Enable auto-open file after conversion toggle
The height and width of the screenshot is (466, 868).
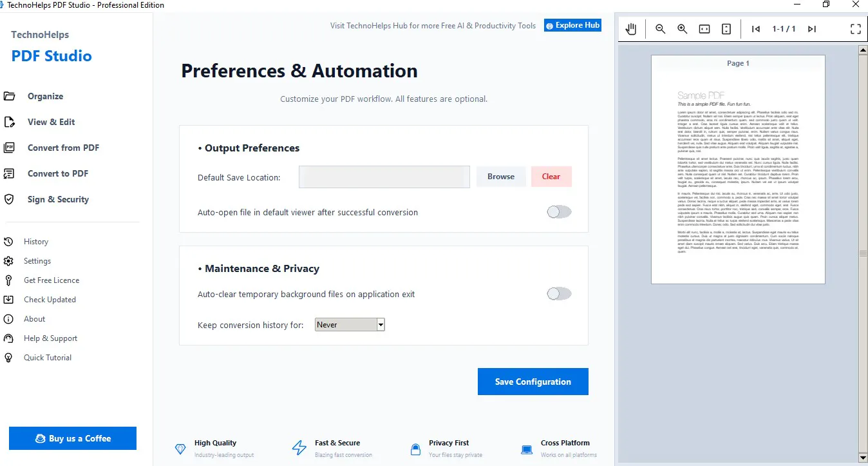559,212
